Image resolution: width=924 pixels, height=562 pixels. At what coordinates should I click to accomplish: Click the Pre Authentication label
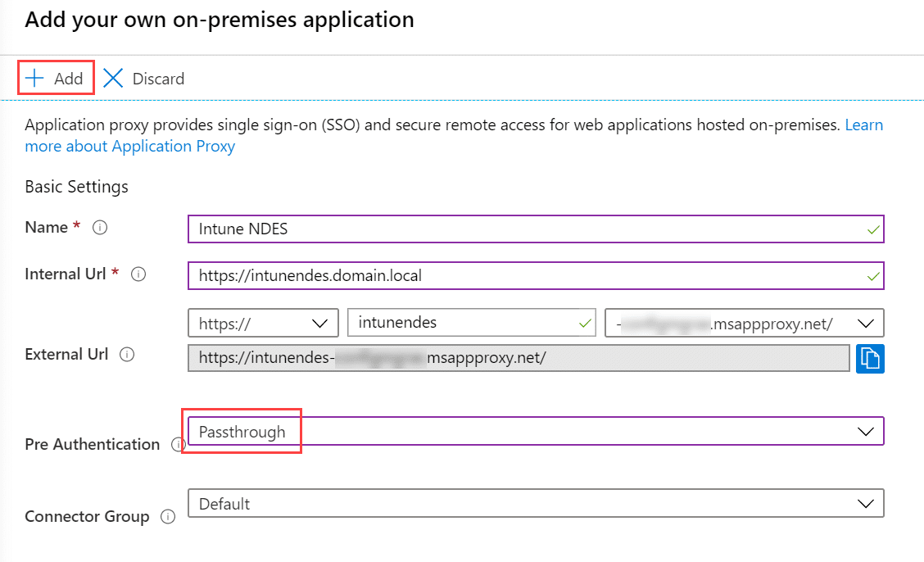tap(92, 444)
